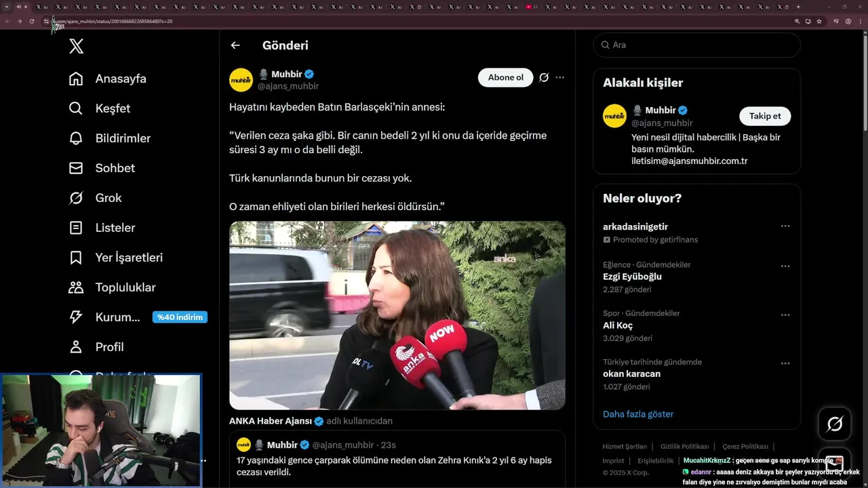Image resolution: width=868 pixels, height=488 pixels.
Task: Bookmark this page with the star icon
Action: (819, 21)
